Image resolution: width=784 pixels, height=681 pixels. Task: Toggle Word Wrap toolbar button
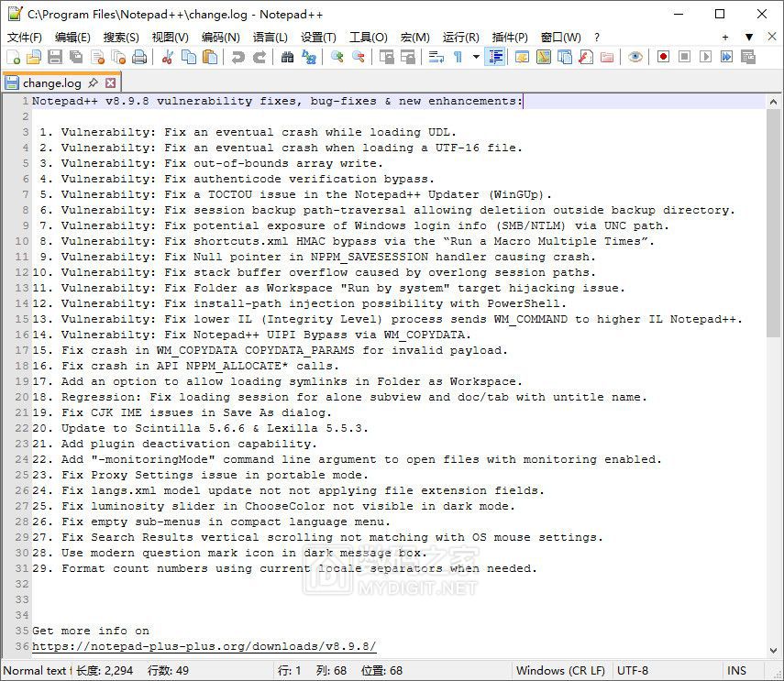436,57
